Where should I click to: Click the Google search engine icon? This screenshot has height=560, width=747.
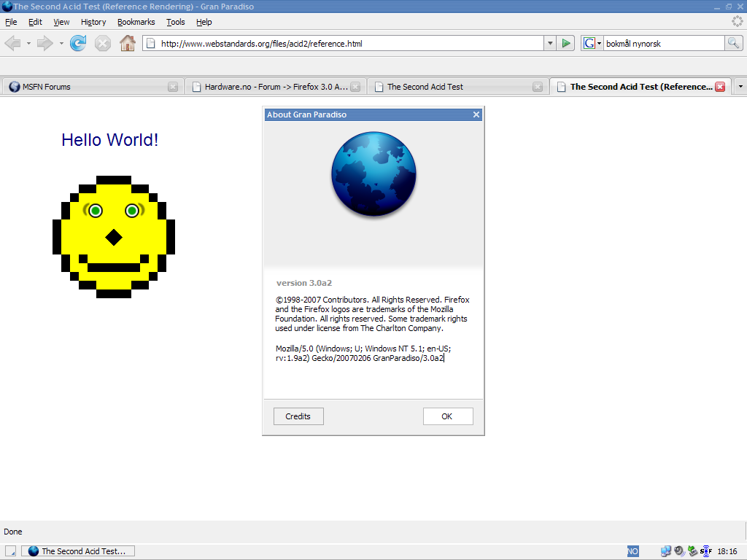pos(589,43)
